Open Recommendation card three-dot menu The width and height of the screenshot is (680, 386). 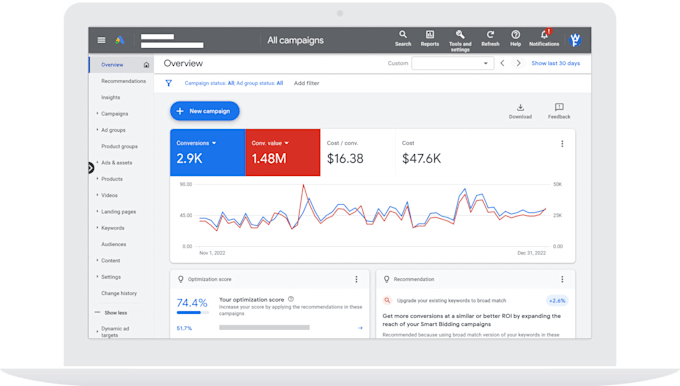(562, 279)
